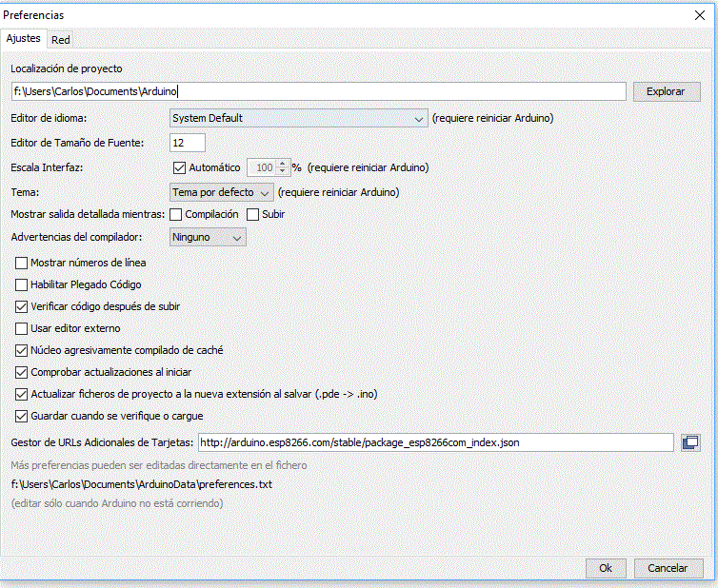Switch to the Red tab

click(61, 39)
